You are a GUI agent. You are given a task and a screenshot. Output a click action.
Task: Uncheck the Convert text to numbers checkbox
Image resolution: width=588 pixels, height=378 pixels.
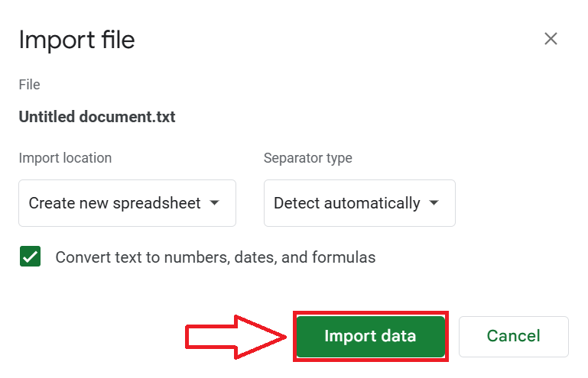click(x=31, y=257)
